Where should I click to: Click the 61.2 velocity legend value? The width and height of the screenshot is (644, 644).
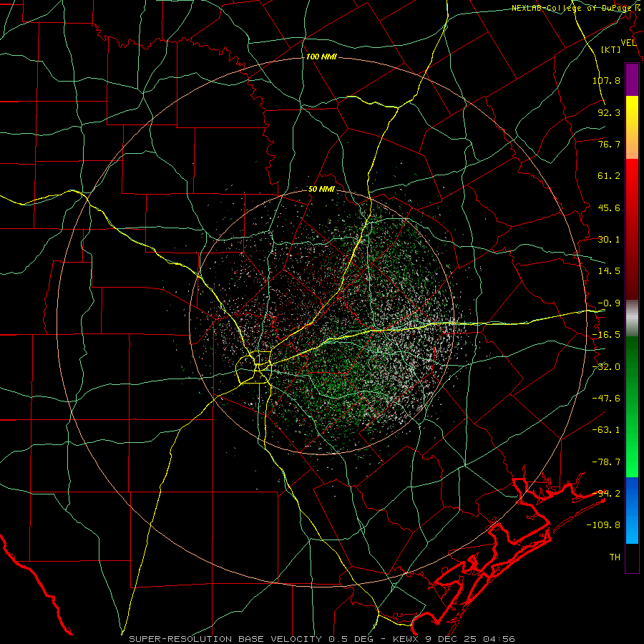point(609,176)
